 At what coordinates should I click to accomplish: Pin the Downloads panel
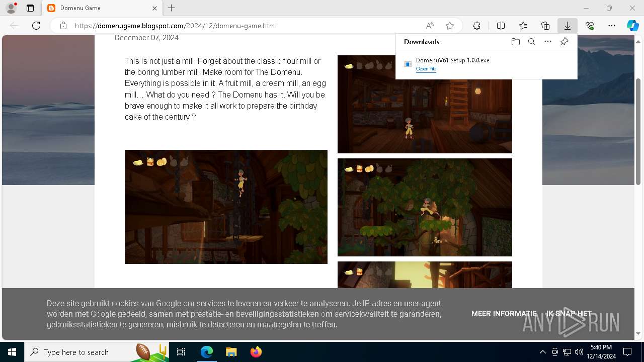pos(564,42)
